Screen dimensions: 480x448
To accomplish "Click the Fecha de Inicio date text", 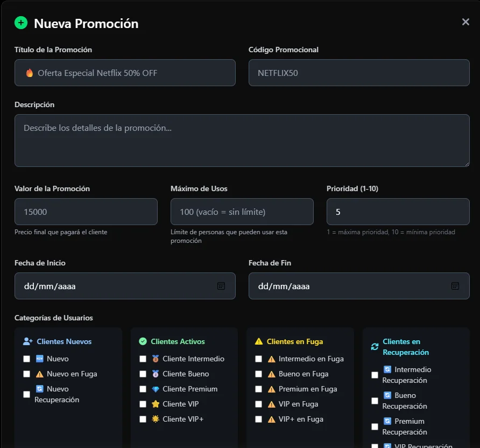I will coord(50,286).
